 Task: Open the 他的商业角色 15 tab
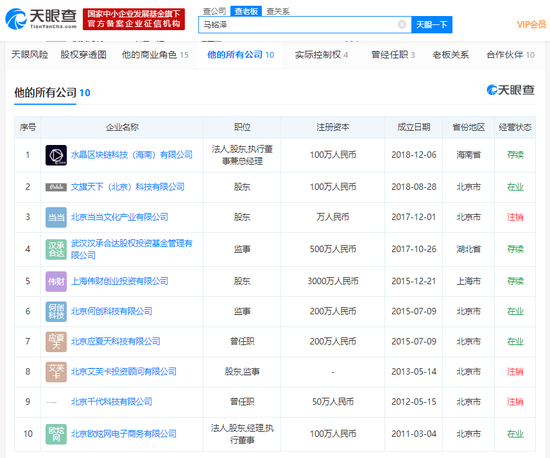point(155,55)
